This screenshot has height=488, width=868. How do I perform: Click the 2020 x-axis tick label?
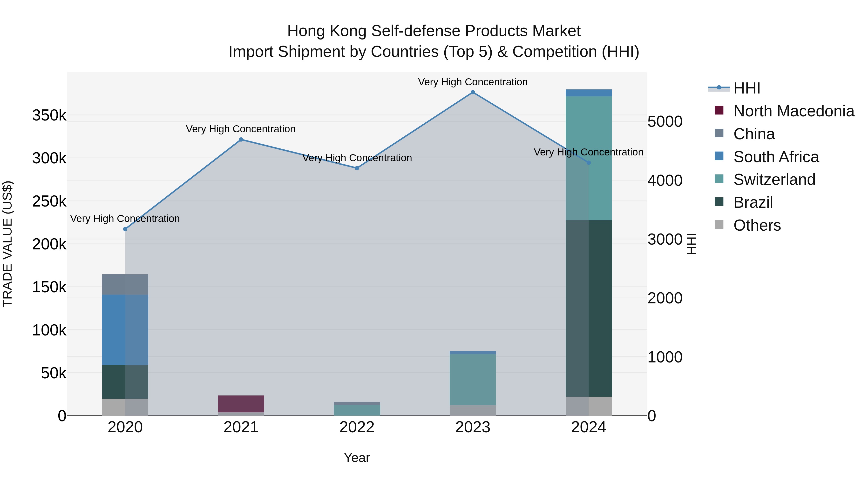point(125,427)
